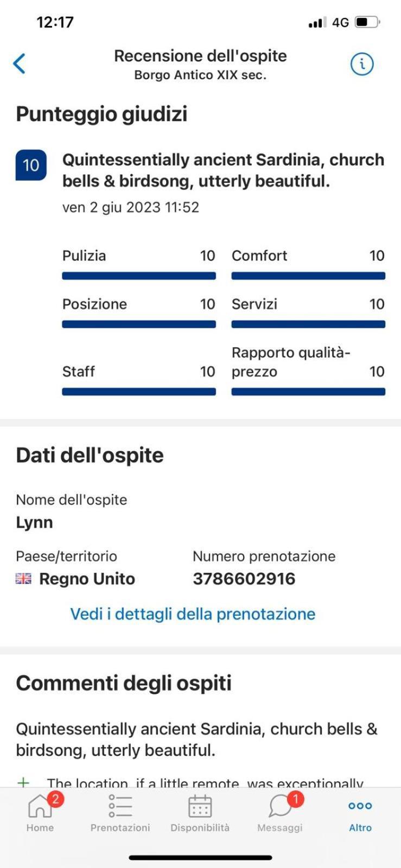Tap the United Kingdom flag icon
The width and height of the screenshot is (401, 868).
coord(23,579)
